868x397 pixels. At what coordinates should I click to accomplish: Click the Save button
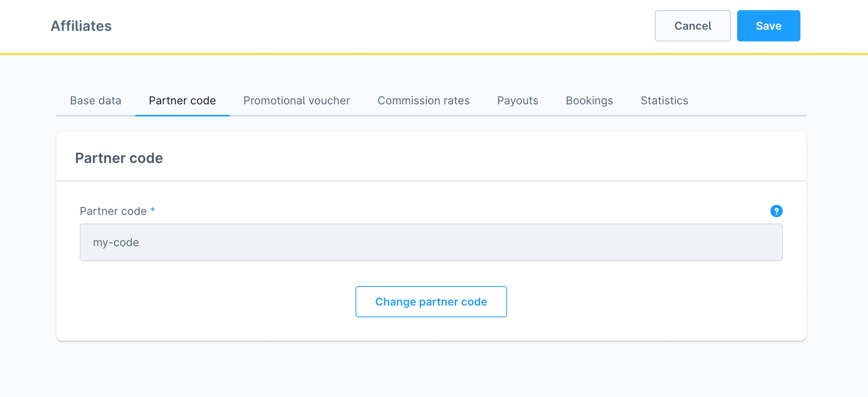[768, 26]
